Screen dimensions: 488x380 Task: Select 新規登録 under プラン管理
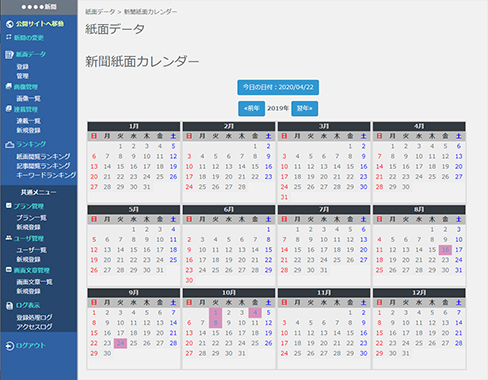29,227
